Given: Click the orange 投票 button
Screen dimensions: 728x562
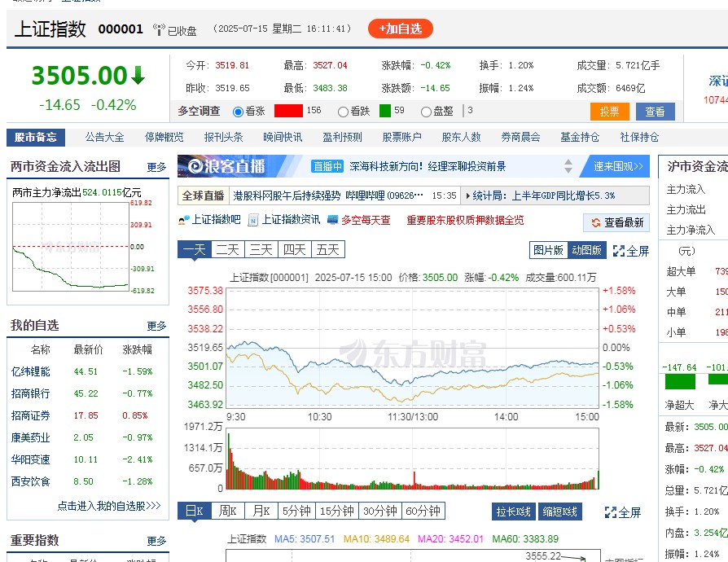Looking at the screenshot, I should click(609, 112).
